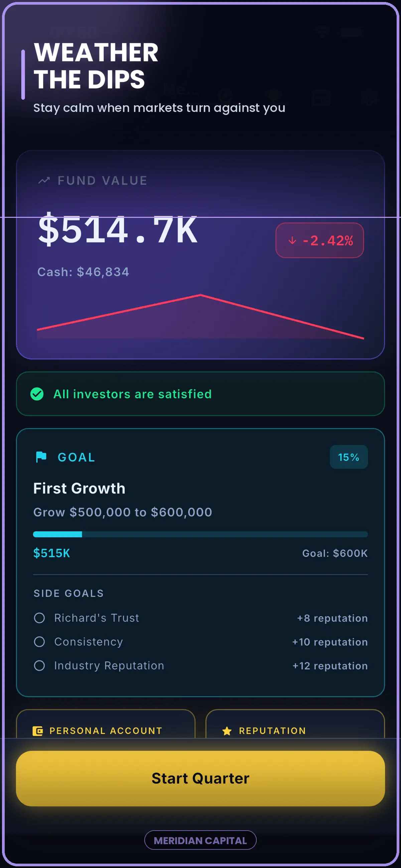Viewport: 401px width, 868px height.
Task: Select the Richard's Trust side goal circle
Action: (39, 618)
